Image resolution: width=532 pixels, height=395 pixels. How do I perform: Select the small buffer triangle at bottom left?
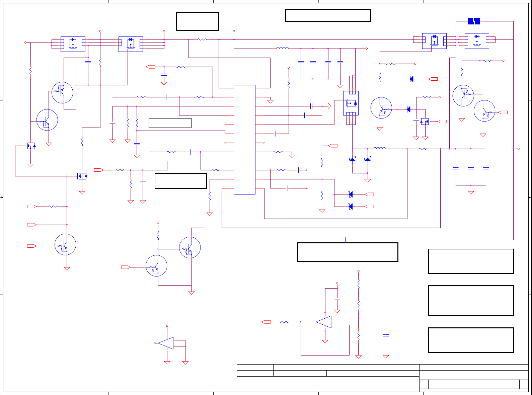click(x=166, y=343)
